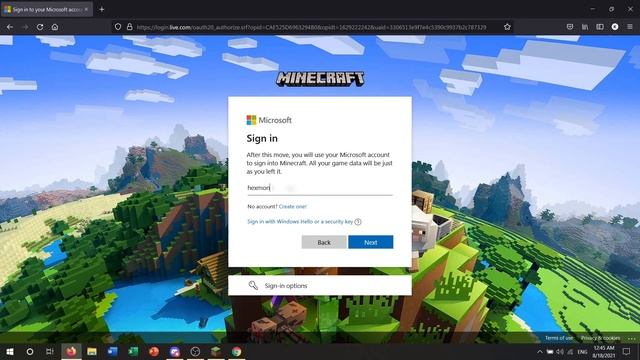This screenshot has width=640, height=360.
Task: Open Word from the taskbar
Action: [x=113, y=351]
